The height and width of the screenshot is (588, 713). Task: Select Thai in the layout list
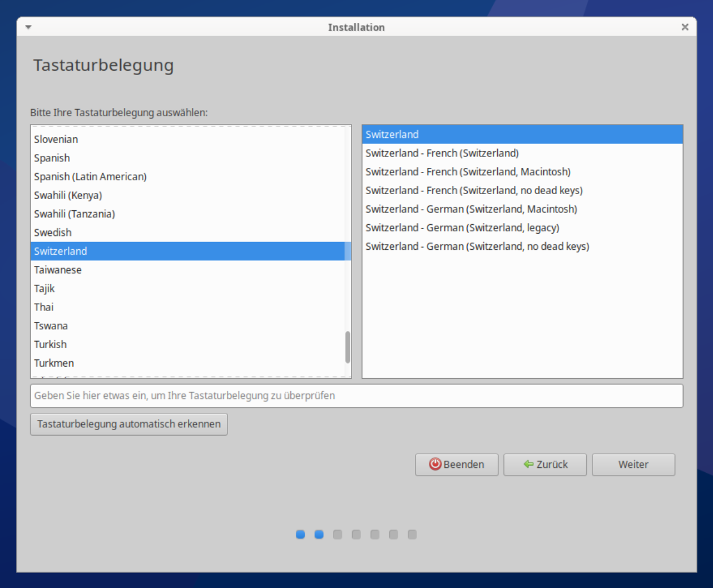tap(44, 307)
